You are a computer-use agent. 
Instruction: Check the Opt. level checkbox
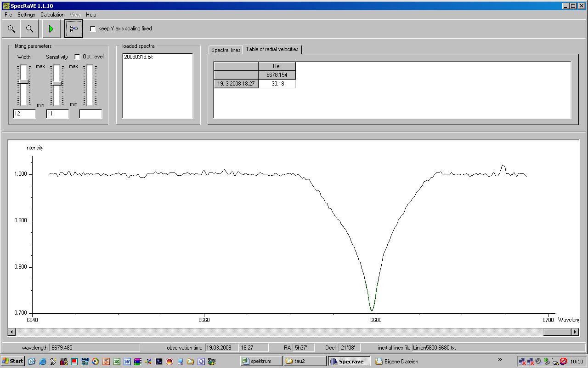pyautogui.click(x=78, y=57)
